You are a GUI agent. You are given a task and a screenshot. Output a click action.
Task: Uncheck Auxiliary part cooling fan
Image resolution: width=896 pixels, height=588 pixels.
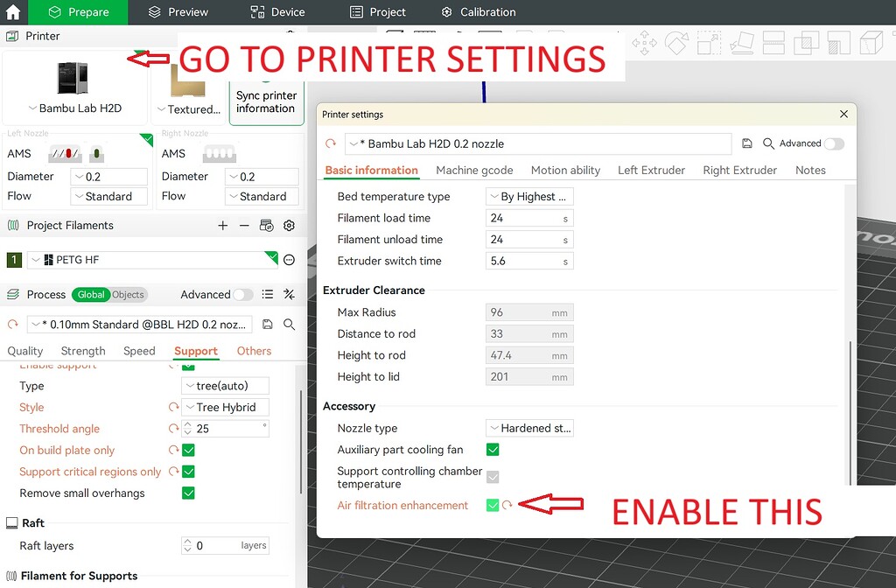coord(493,450)
